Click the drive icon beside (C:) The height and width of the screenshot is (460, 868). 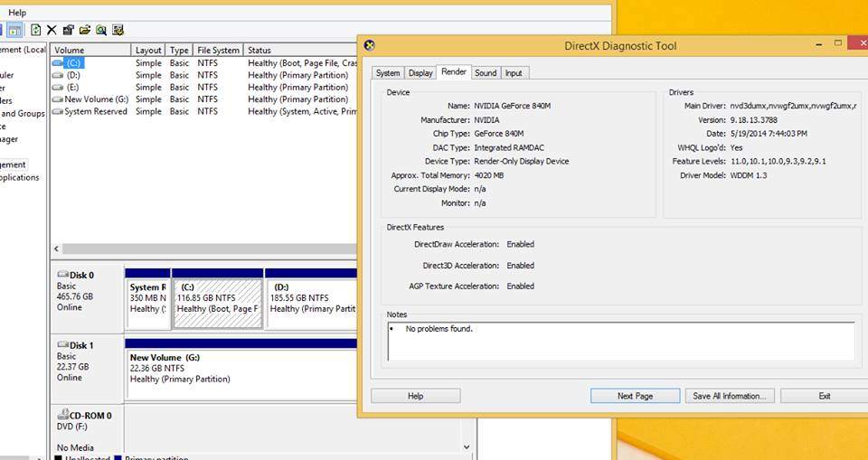58,63
